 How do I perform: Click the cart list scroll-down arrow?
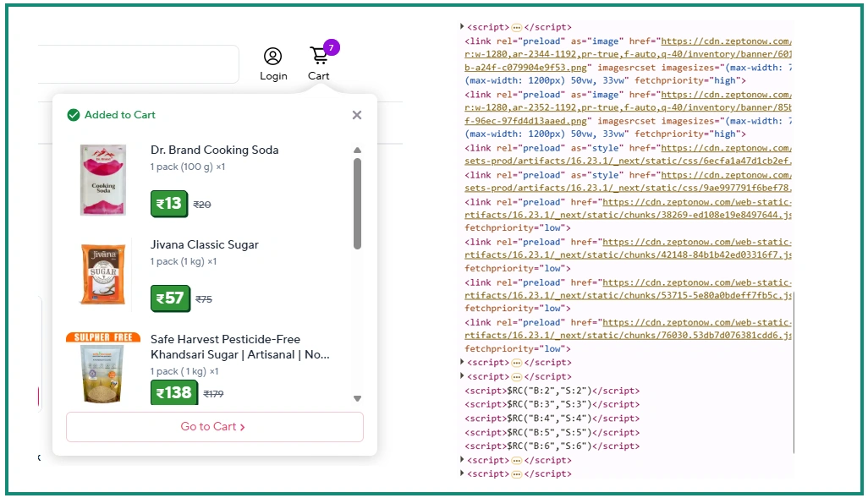358,398
